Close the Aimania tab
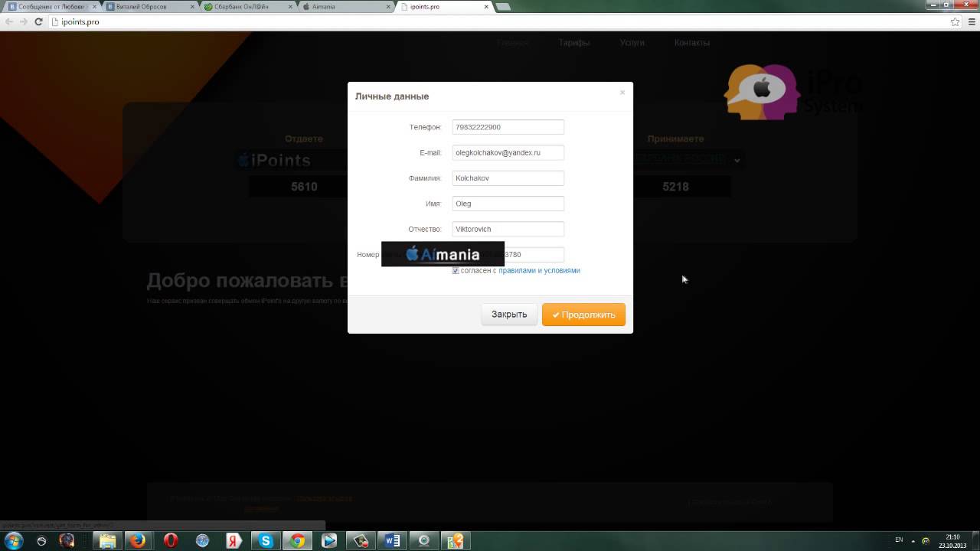The height and width of the screenshot is (551, 980). pyautogui.click(x=389, y=7)
